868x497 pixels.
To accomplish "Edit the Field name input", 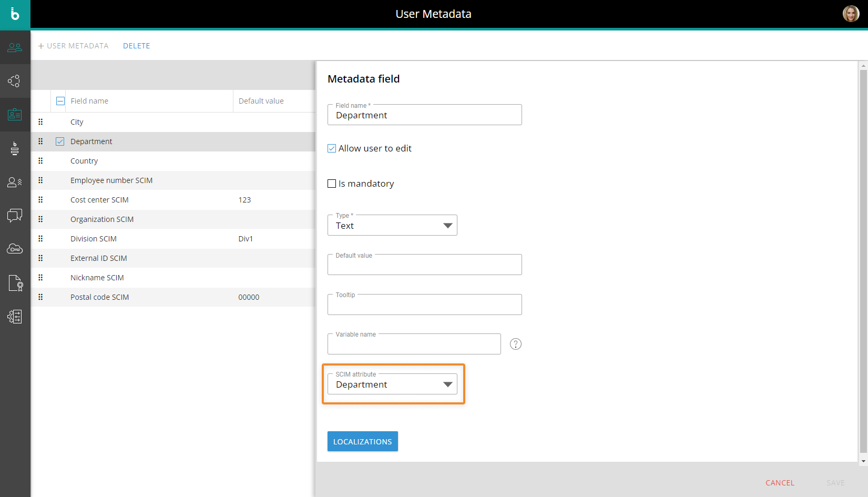I will pyautogui.click(x=425, y=115).
